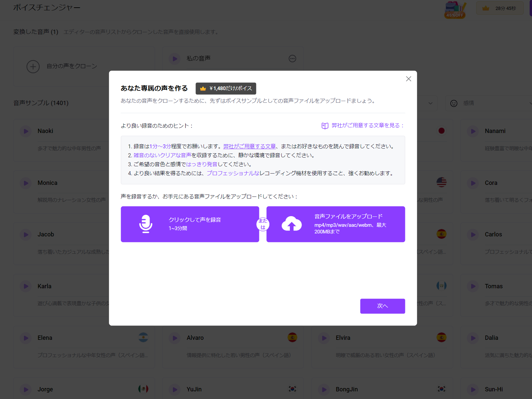Click the Korea flag on YuJin's card

(x=292, y=389)
